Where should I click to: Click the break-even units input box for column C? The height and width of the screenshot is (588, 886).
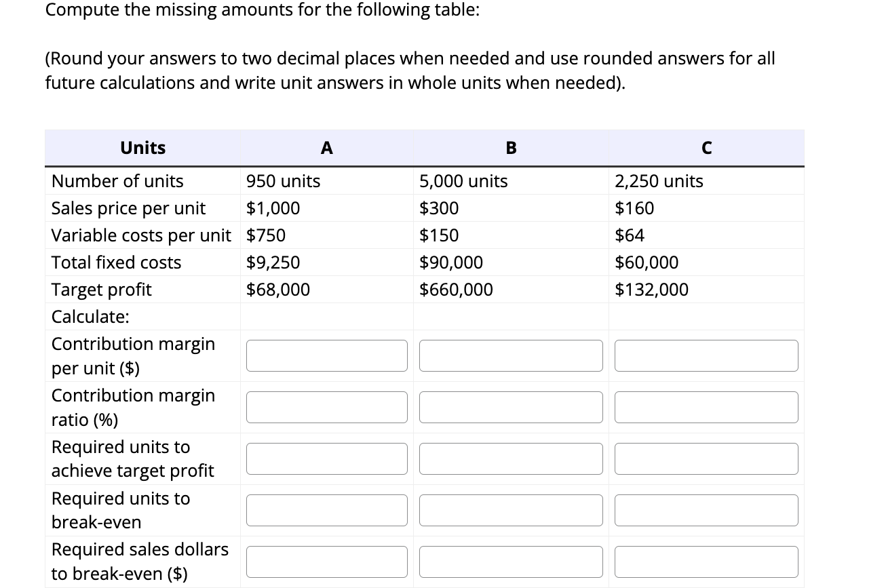706,510
